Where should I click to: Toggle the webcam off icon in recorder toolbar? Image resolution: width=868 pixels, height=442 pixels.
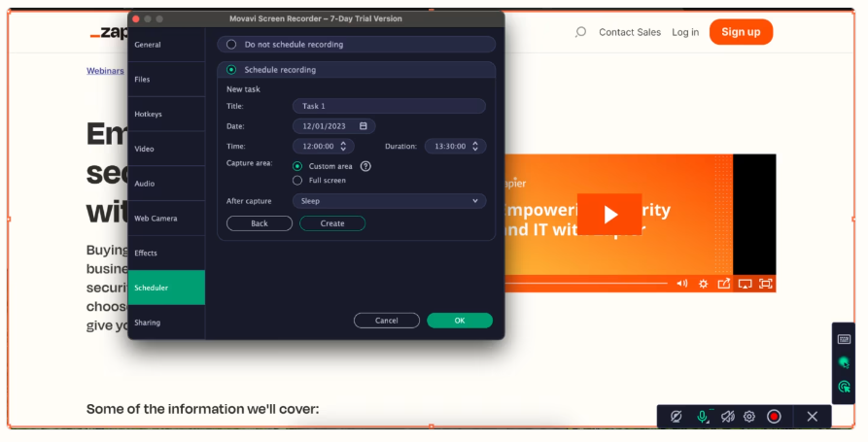click(x=676, y=417)
